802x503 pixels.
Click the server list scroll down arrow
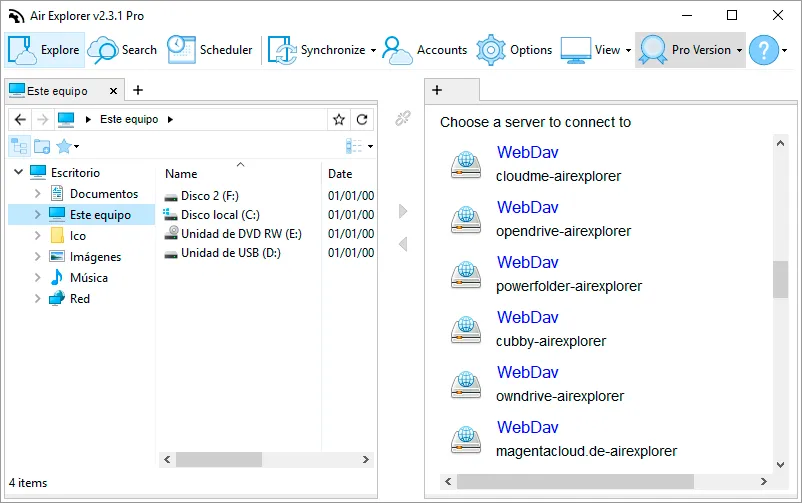780,465
